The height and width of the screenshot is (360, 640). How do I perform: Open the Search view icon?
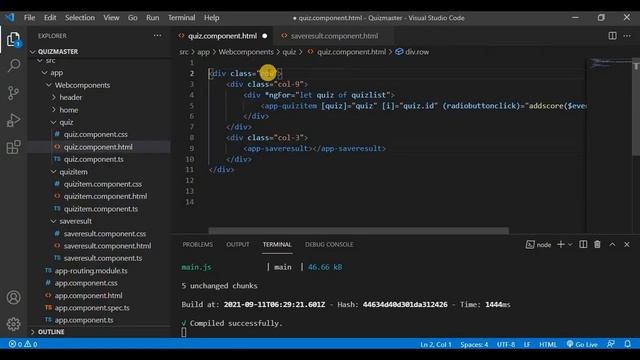tap(13, 66)
